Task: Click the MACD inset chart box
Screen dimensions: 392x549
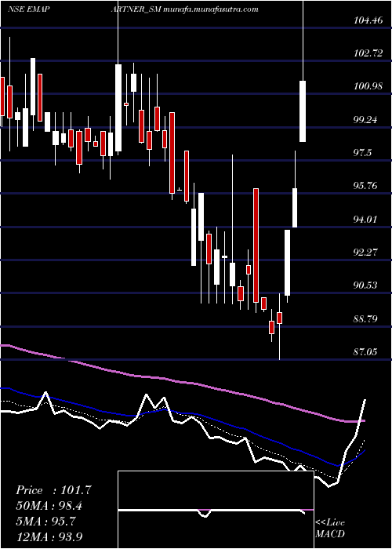Action: pyautogui.click(x=216, y=510)
